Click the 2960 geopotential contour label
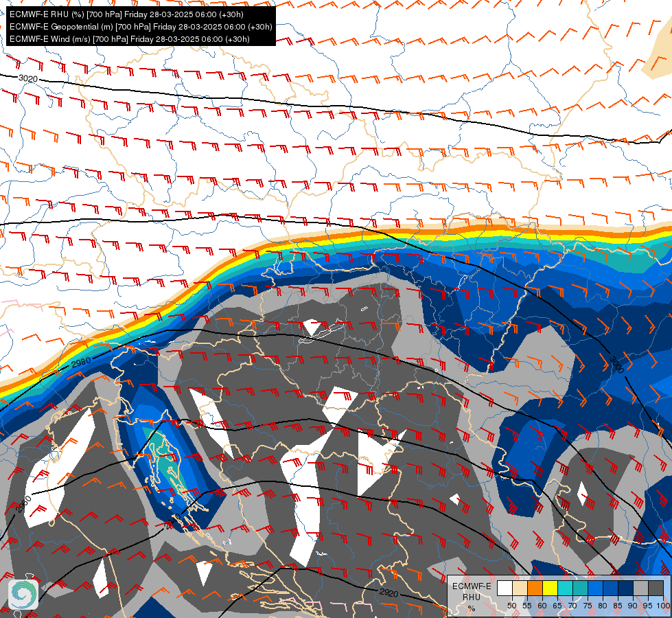This screenshot has width=672, height=618. pyautogui.click(x=24, y=504)
